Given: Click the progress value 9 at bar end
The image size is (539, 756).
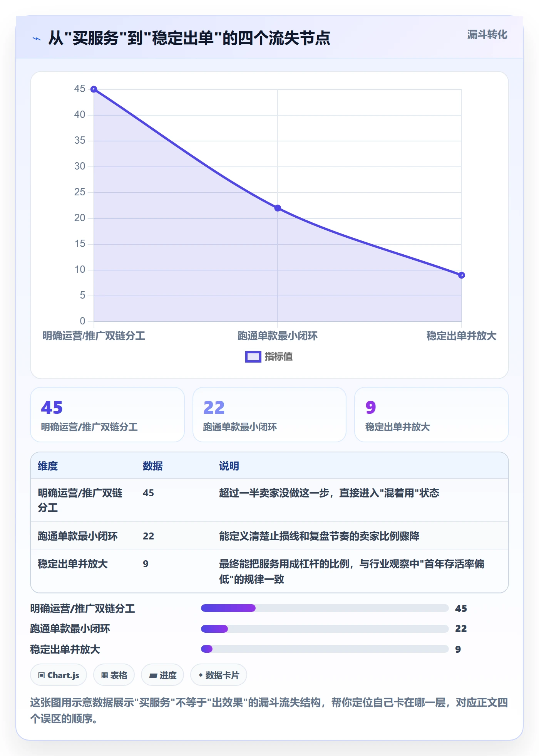Looking at the screenshot, I should [x=458, y=649].
